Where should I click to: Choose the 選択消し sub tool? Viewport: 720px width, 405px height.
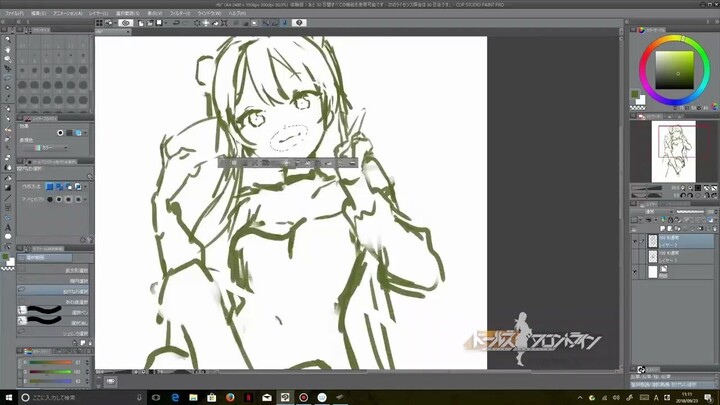[x=53, y=322]
